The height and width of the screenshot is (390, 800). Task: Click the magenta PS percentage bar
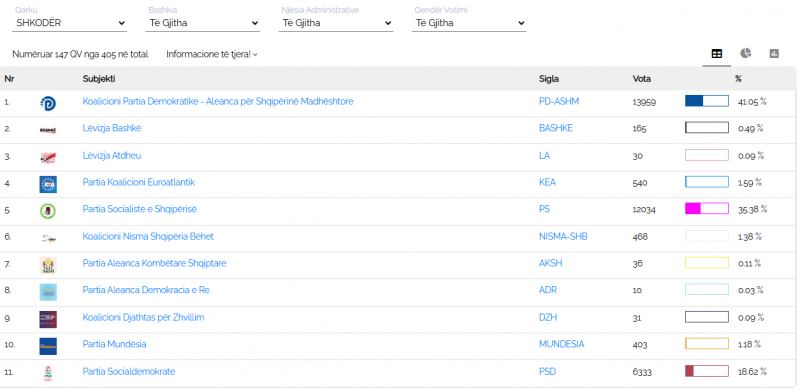click(x=707, y=208)
